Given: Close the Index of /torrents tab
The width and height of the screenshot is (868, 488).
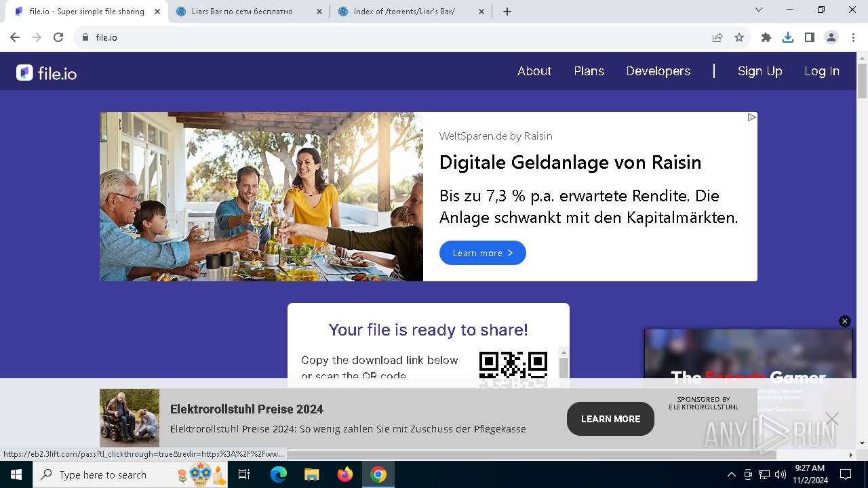Looking at the screenshot, I should coord(482,12).
